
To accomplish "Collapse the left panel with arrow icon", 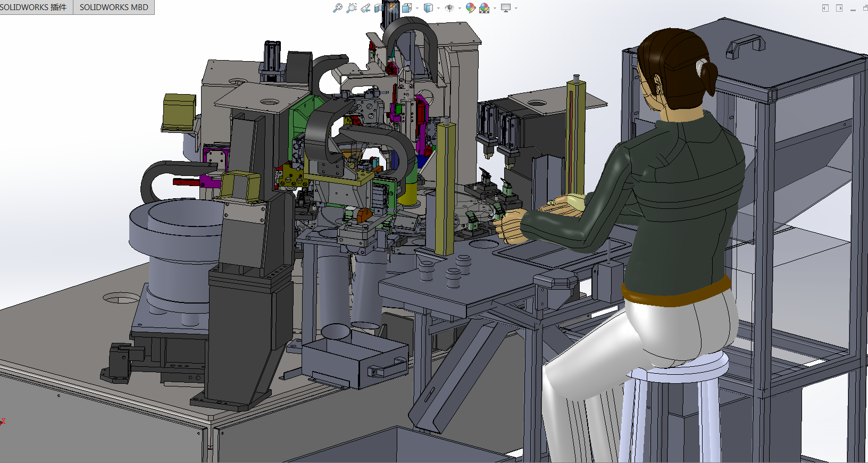I will pos(825,8).
